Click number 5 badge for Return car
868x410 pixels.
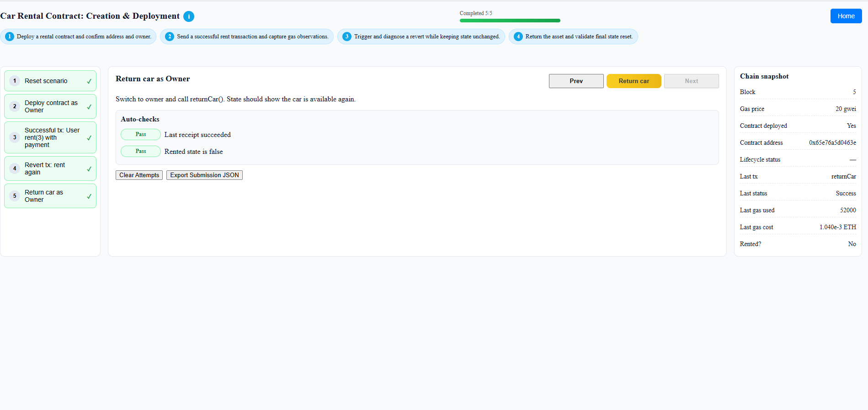coord(15,196)
